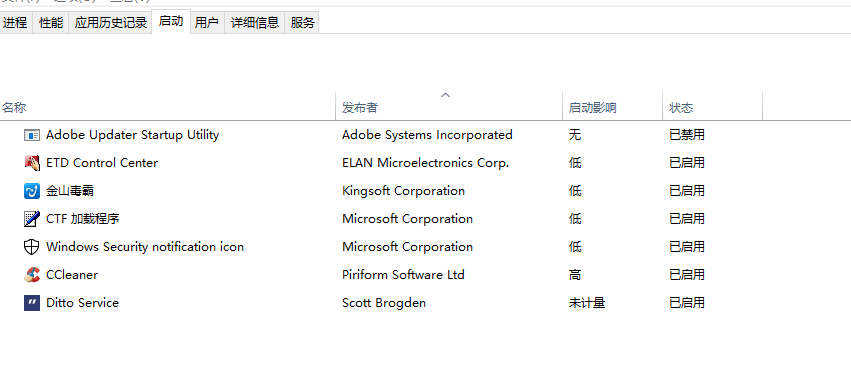The height and width of the screenshot is (381, 851).
Task: Click Microsoft Corporation in CTF 加载程序 row
Action: tap(407, 219)
